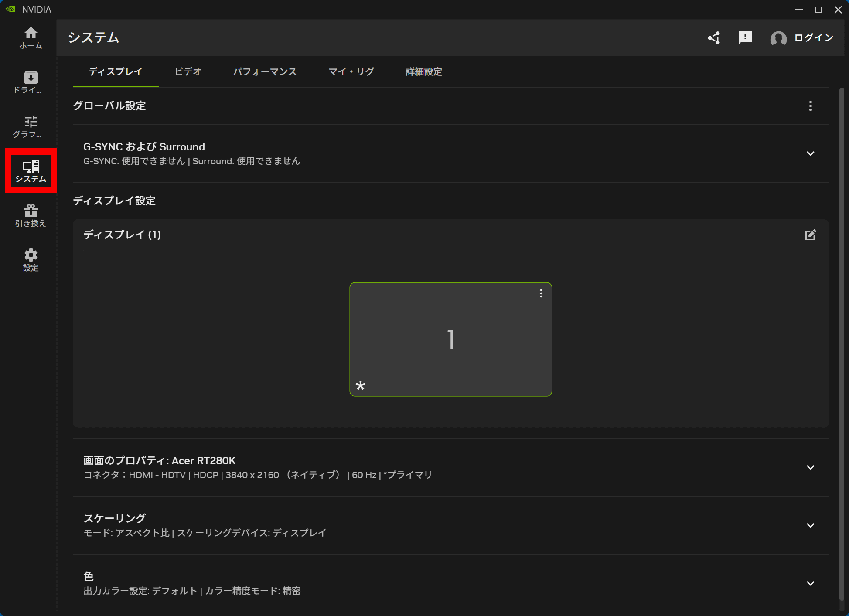
Task: Click the share icon in header
Action: coord(714,38)
